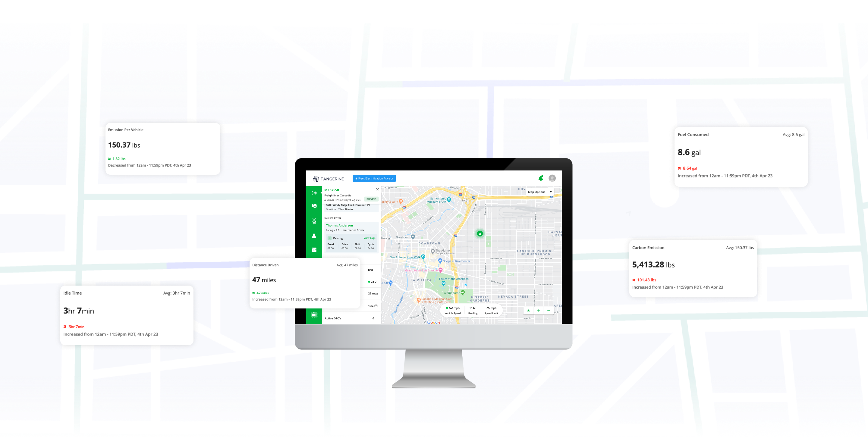Click the Thomas Anderson driver name

(x=339, y=226)
